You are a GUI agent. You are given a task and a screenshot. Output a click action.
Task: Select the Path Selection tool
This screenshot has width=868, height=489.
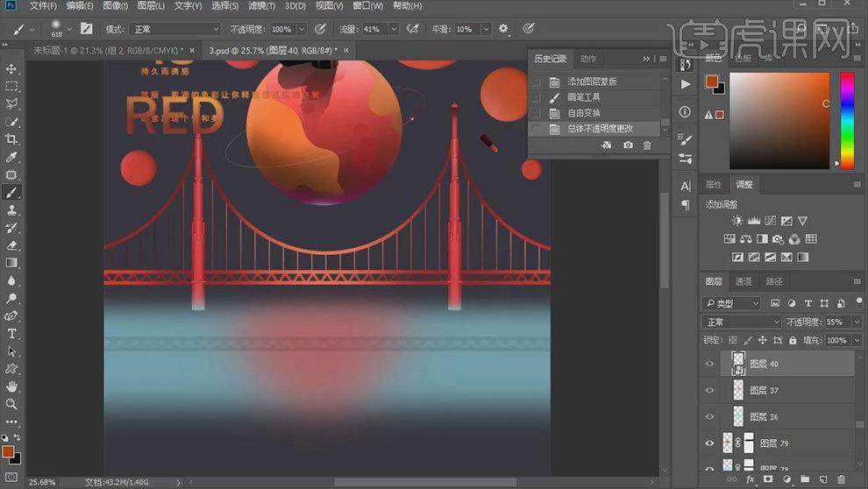tap(11, 351)
